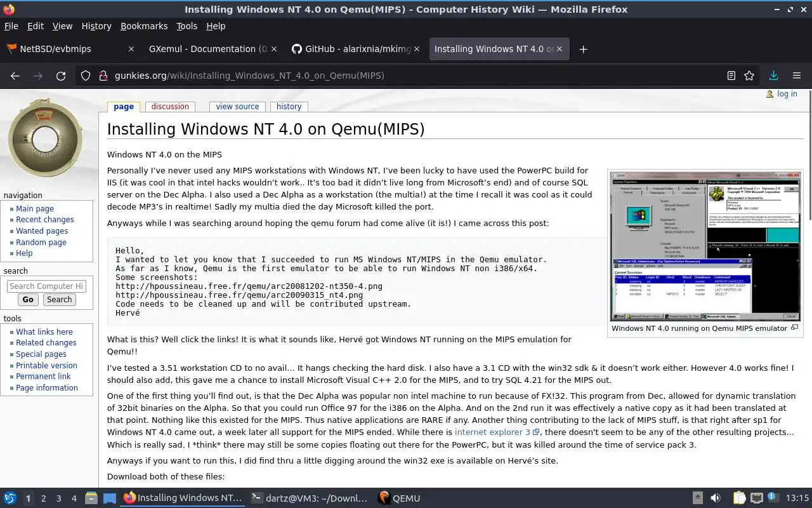The image size is (812, 508).
Task: Click the wiki 'Go' button
Action: coord(28,300)
